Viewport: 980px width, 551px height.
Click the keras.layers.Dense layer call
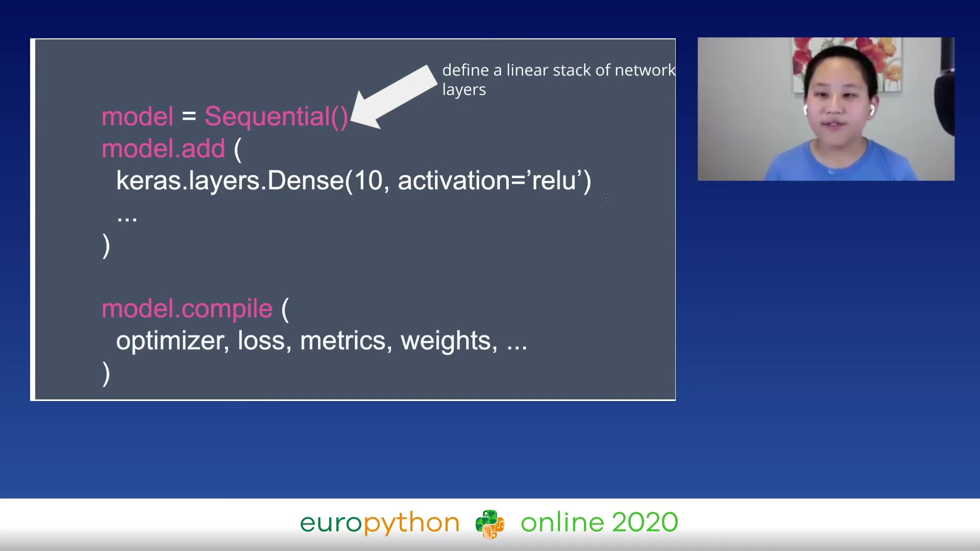[353, 180]
